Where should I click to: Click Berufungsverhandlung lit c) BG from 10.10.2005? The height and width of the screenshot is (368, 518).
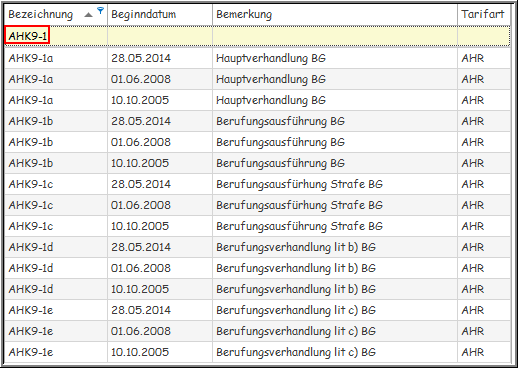pyautogui.click(x=296, y=352)
